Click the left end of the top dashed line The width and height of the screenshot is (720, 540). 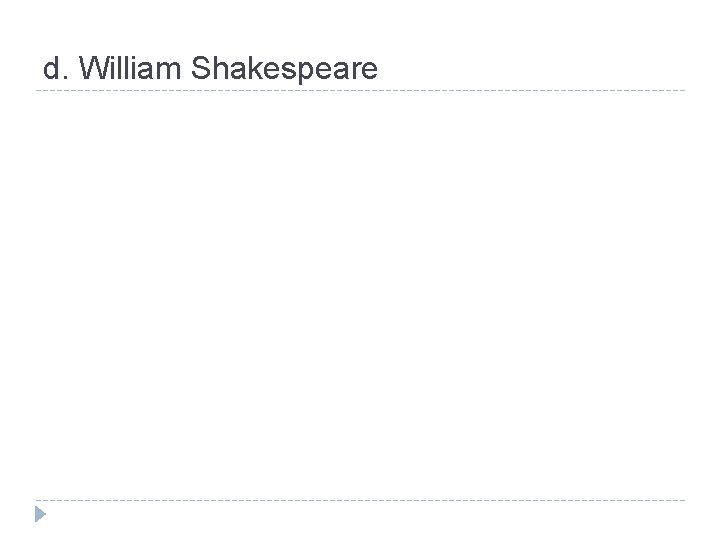click(38, 91)
